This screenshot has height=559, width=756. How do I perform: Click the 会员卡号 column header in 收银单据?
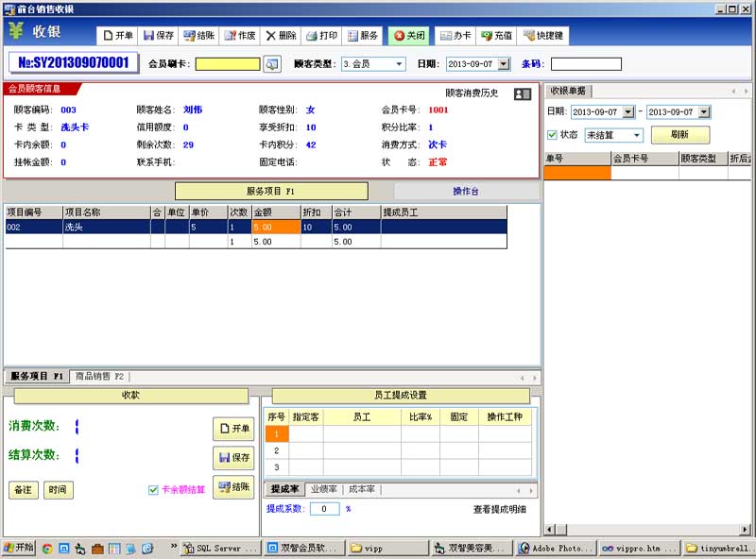click(x=644, y=159)
